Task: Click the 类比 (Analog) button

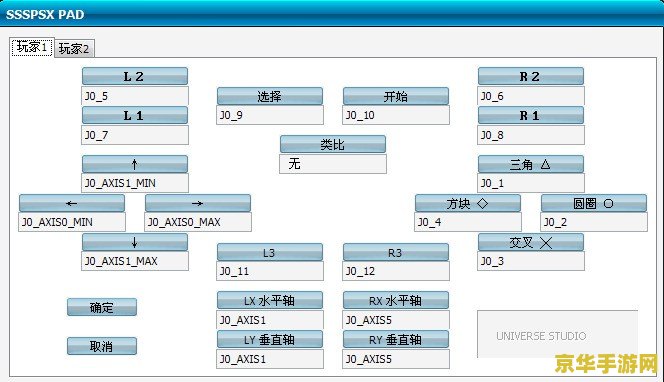Action: (x=333, y=144)
